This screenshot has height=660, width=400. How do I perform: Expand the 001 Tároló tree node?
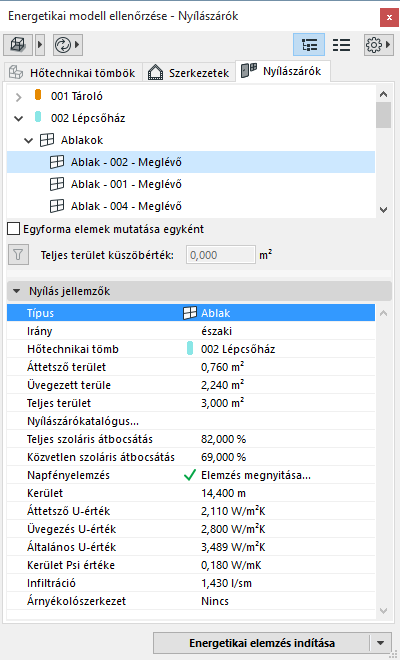pos(18,97)
